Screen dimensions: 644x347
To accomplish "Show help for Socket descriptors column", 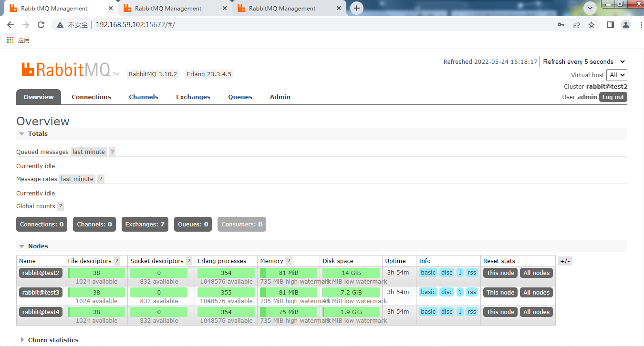I will (x=189, y=261).
